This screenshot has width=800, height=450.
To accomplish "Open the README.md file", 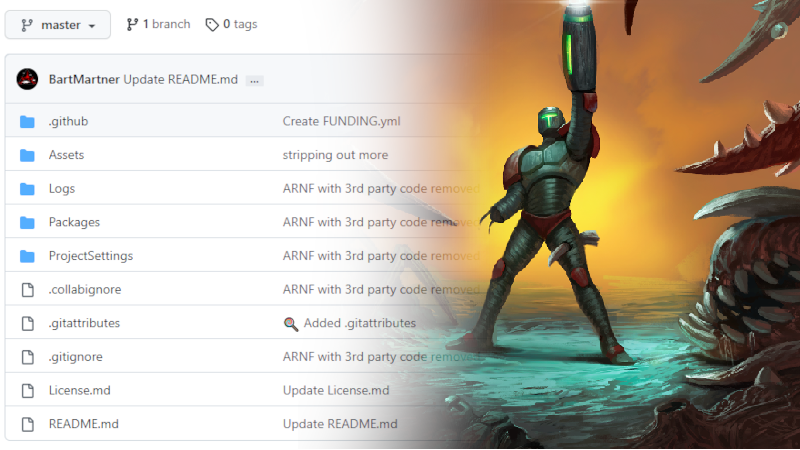I will (84, 424).
